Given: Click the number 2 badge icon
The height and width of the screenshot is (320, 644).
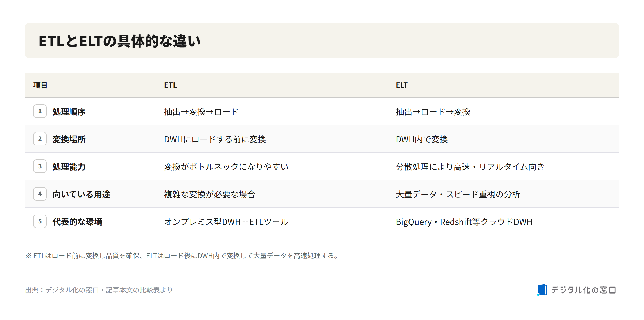Looking at the screenshot, I should point(40,139).
